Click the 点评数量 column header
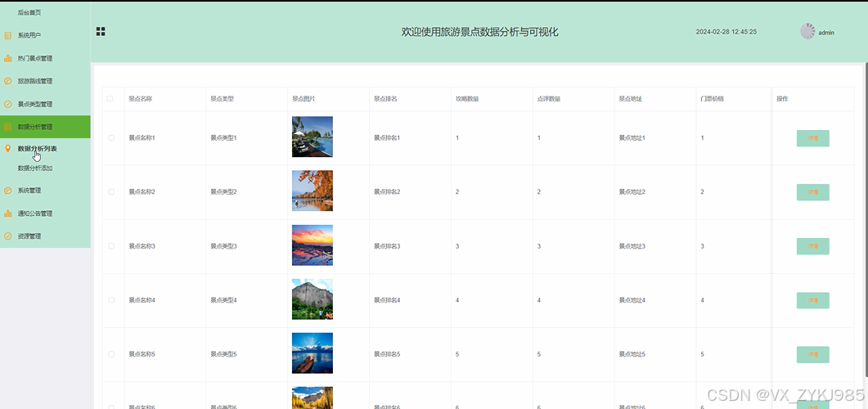 click(x=549, y=99)
